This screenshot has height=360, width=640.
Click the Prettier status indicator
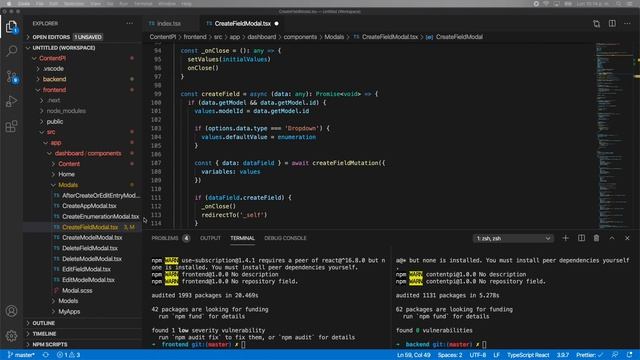click(589, 355)
